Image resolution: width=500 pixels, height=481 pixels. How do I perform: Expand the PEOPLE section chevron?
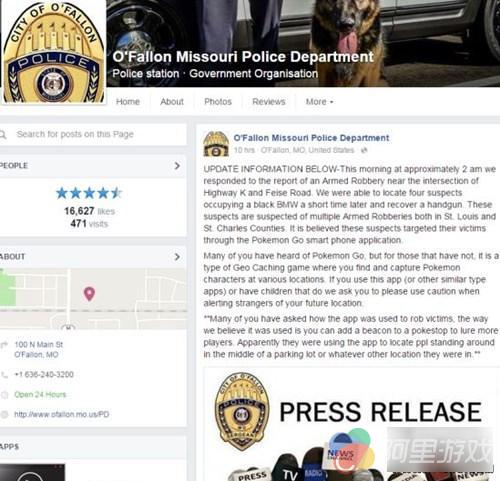[x=177, y=166]
